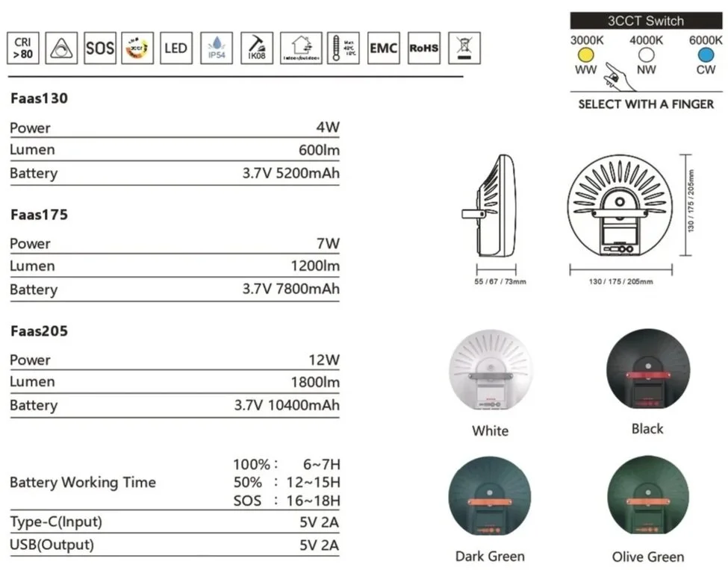Screen dimensions: 728x570
Task: Click the LED icon
Action: (x=176, y=48)
